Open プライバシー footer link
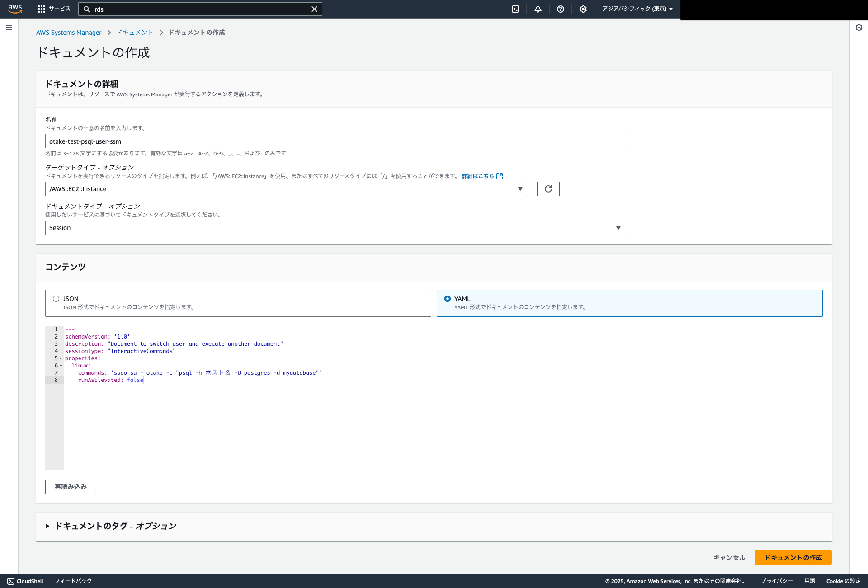This screenshot has width=868, height=588. 777,581
